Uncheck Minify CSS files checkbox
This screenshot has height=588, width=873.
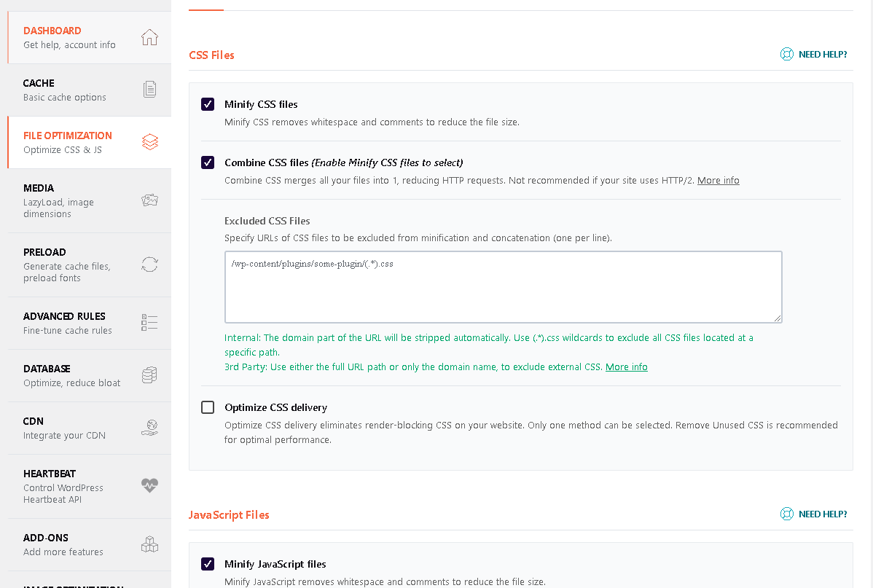[208, 104]
